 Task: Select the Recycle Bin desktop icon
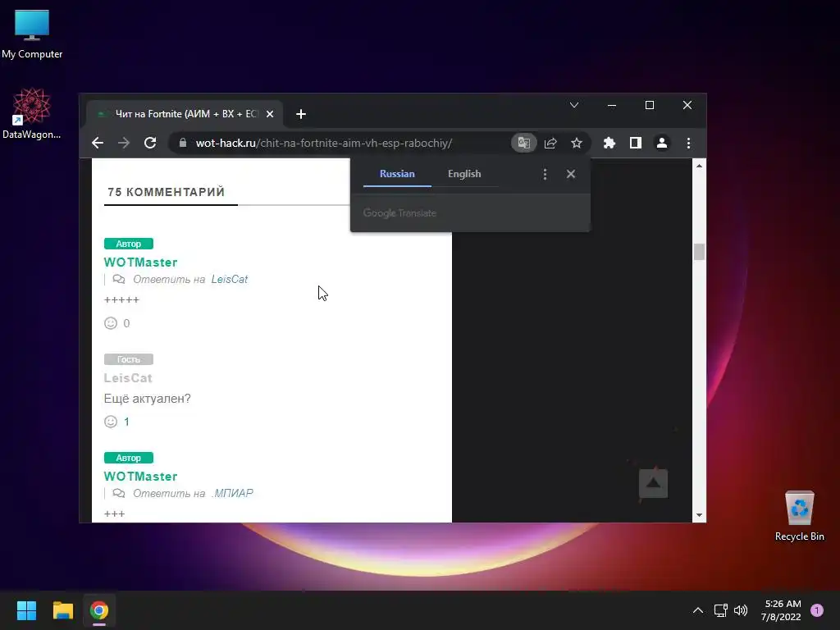click(x=799, y=516)
